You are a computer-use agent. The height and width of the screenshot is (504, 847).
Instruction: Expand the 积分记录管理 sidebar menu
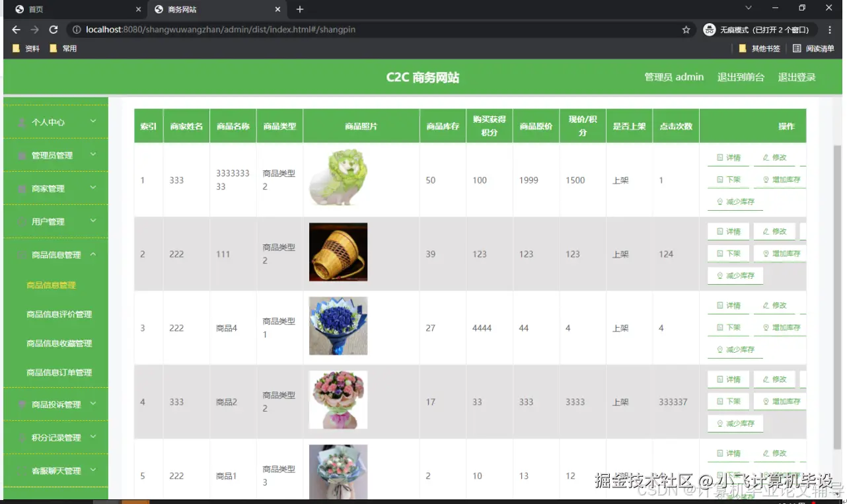pyautogui.click(x=55, y=437)
